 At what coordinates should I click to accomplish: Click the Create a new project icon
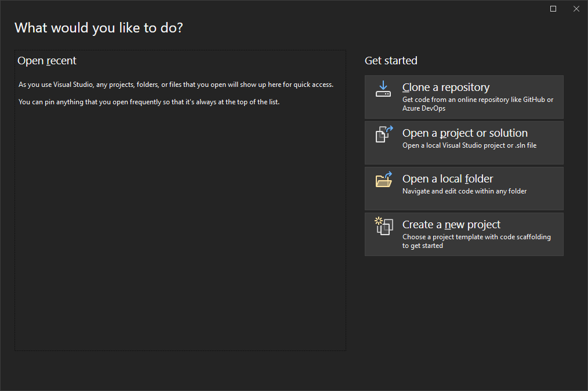(x=384, y=226)
